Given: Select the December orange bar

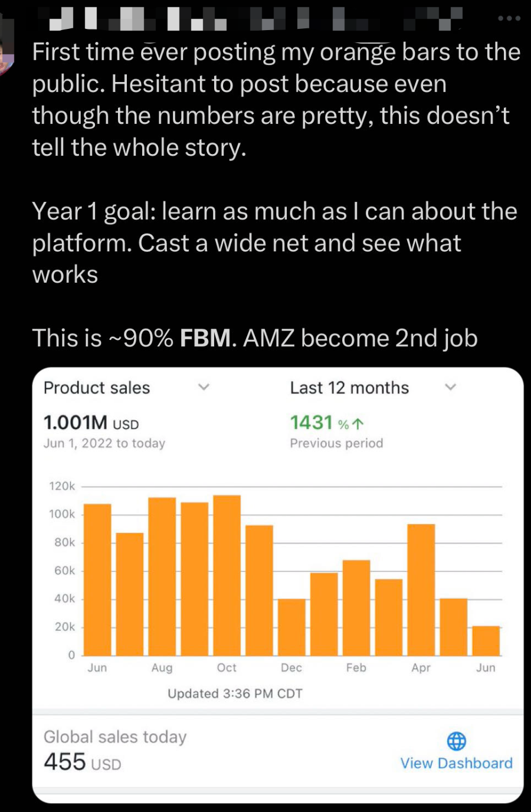Looking at the screenshot, I should tap(291, 627).
